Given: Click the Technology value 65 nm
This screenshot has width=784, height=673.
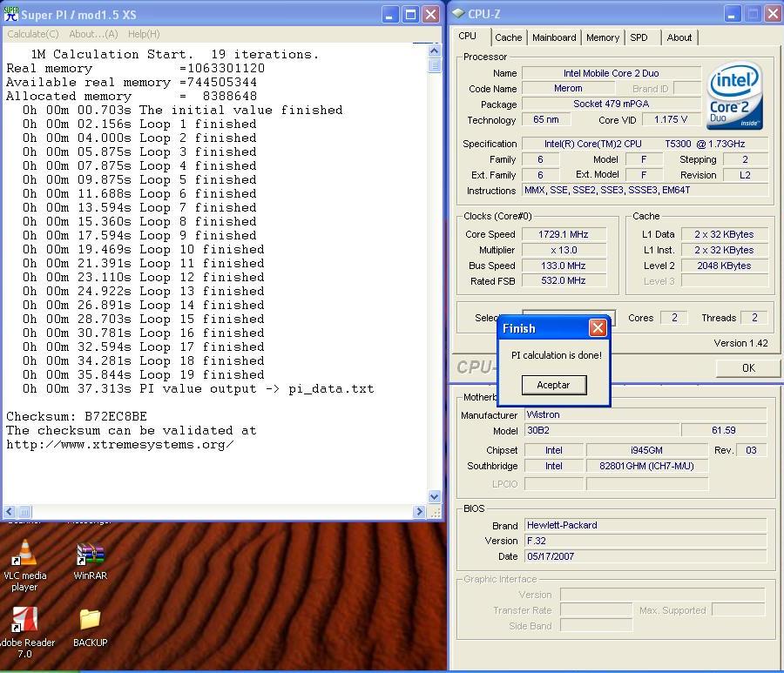Looking at the screenshot, I should (x=546, y=119).
